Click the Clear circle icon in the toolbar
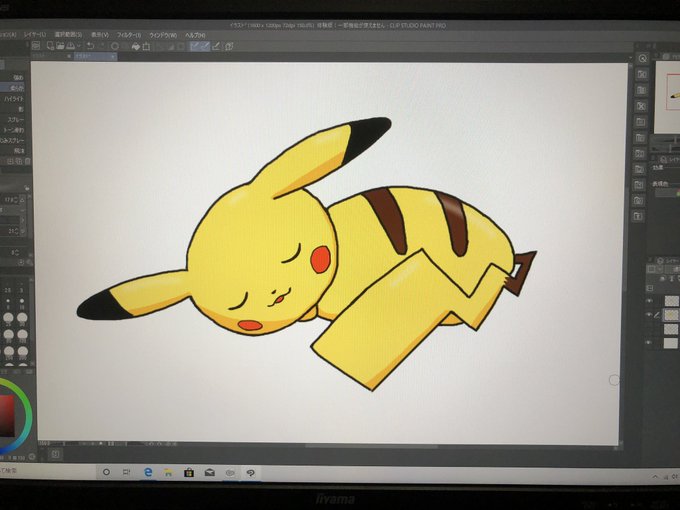 (115, 46)
